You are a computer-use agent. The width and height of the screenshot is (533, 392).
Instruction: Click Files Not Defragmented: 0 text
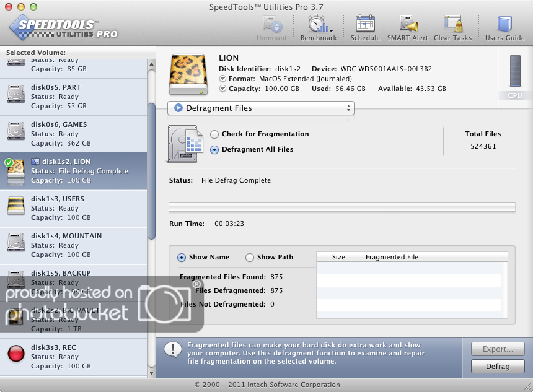[227, 304]
